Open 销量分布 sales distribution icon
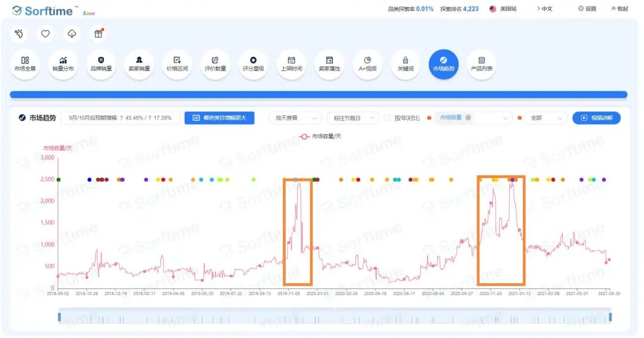The height and width of the screenshot is (338, 644). (x=63, y=64)
